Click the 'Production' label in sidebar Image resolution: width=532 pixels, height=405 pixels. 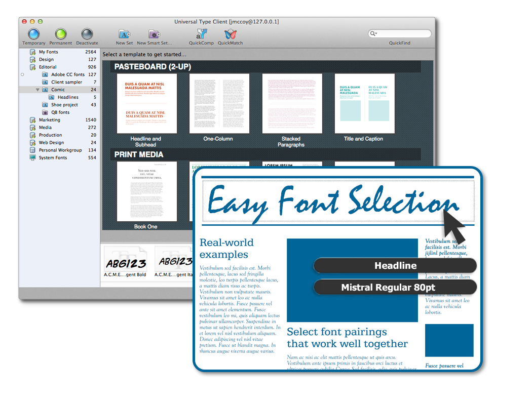click(x=50, y=135)
